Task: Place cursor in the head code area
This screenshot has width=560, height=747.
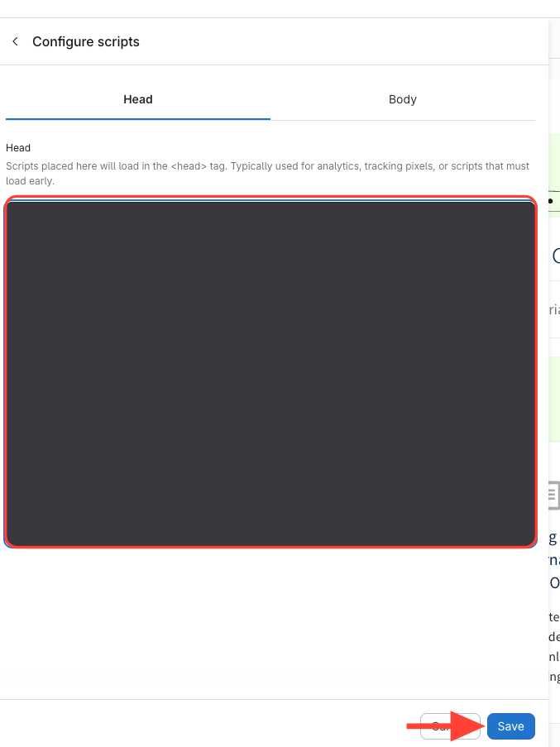Action: (270, 372)
